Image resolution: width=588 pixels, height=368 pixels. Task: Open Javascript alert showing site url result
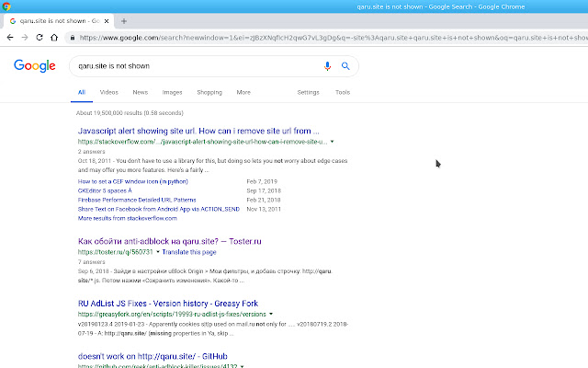[198, 131]
